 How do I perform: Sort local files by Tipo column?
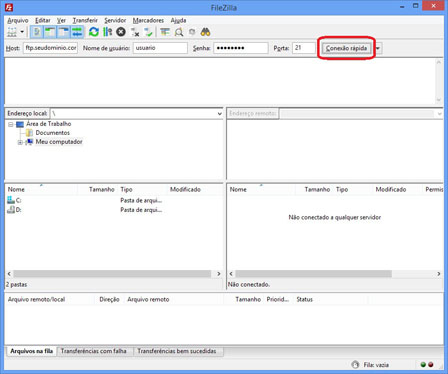click(142, 189)
